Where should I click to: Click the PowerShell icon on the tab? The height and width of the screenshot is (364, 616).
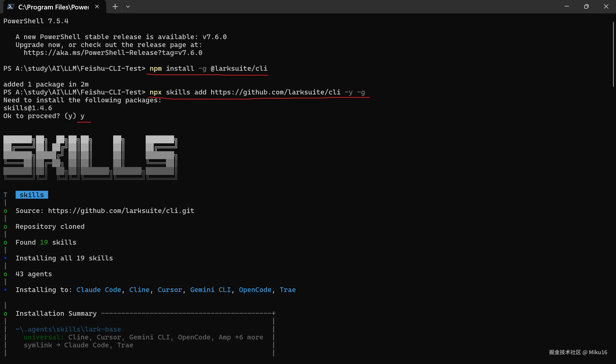point(10,7)
